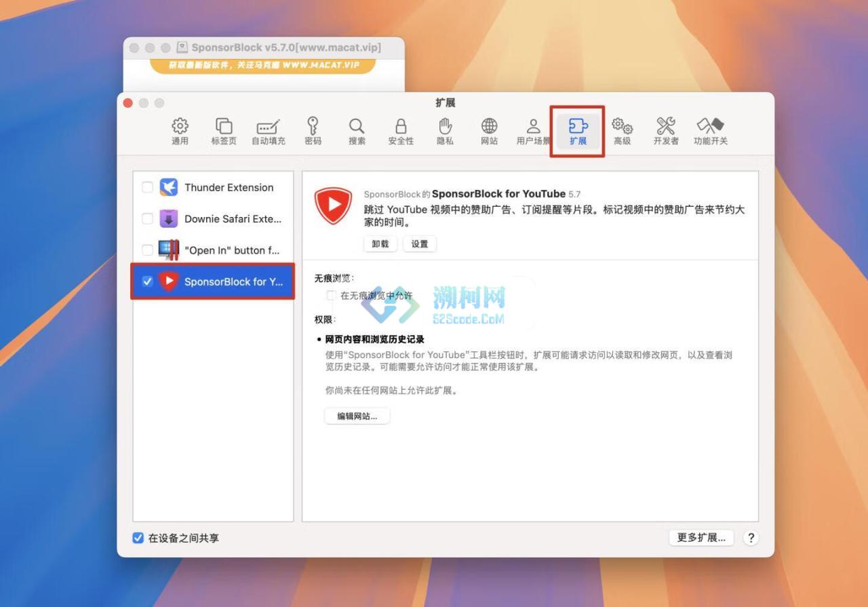Click the SponsorBlock v5.7.0 background window title
The width and height of the screenshot is (868, 607).
(286, 47)
